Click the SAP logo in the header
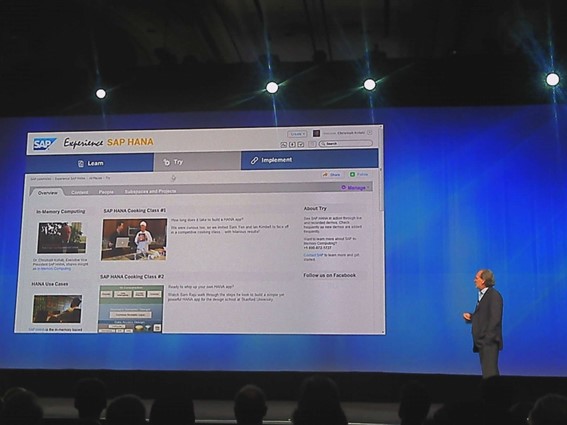 tap(44, 144)
